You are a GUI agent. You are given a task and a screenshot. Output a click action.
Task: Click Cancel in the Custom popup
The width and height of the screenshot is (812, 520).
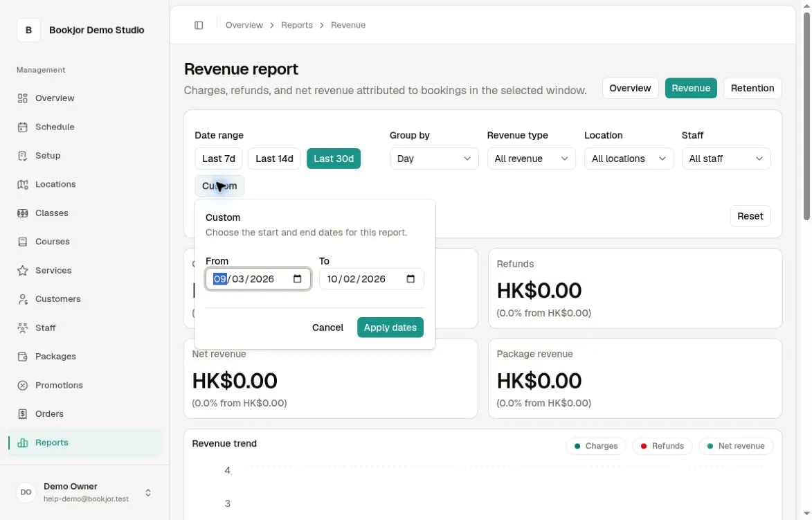(x=328, y=328)
